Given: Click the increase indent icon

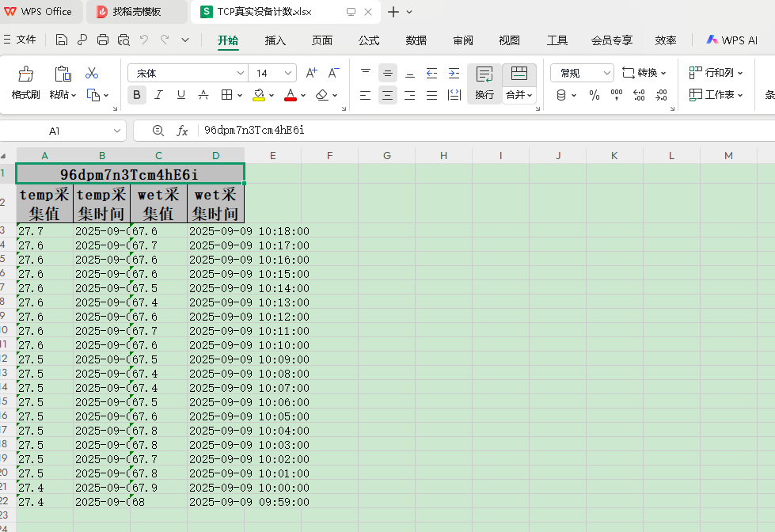Looking at the screenshot, I should click(x=454, y=73).
